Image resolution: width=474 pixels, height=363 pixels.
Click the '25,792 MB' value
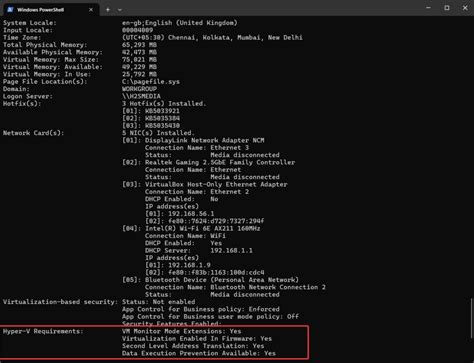[139, 74]
